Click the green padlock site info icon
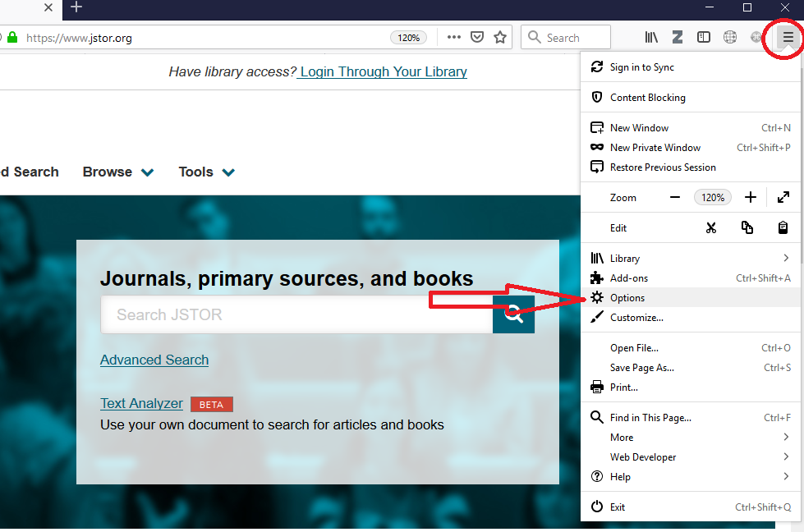The height and width of the screenshot is (532, 804). tap(12, 38)
